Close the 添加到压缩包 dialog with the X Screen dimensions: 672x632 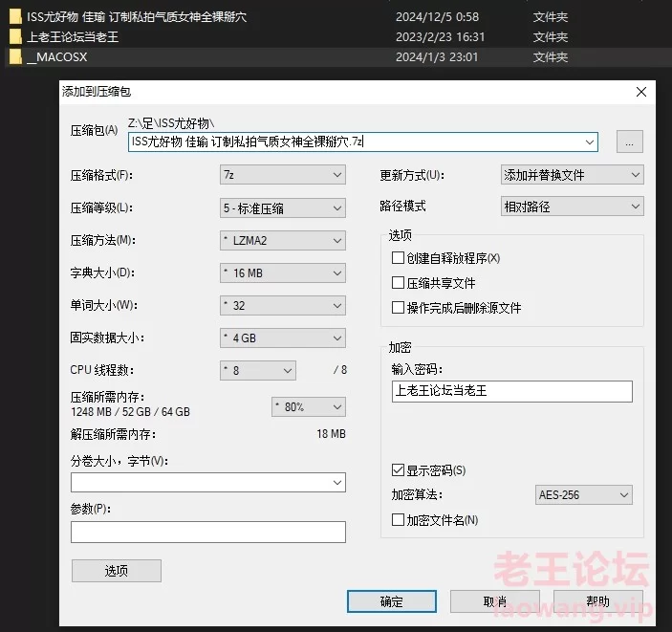tap(641, 92)
